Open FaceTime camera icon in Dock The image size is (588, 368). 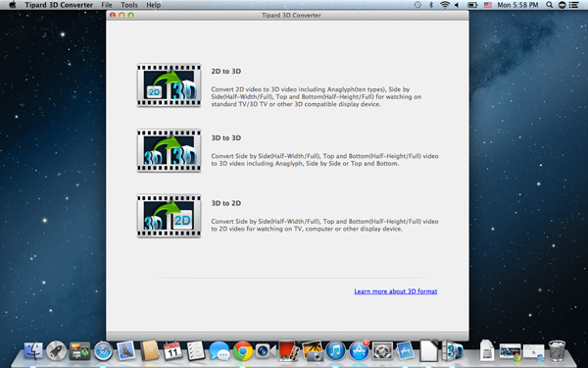pos(266,351)
